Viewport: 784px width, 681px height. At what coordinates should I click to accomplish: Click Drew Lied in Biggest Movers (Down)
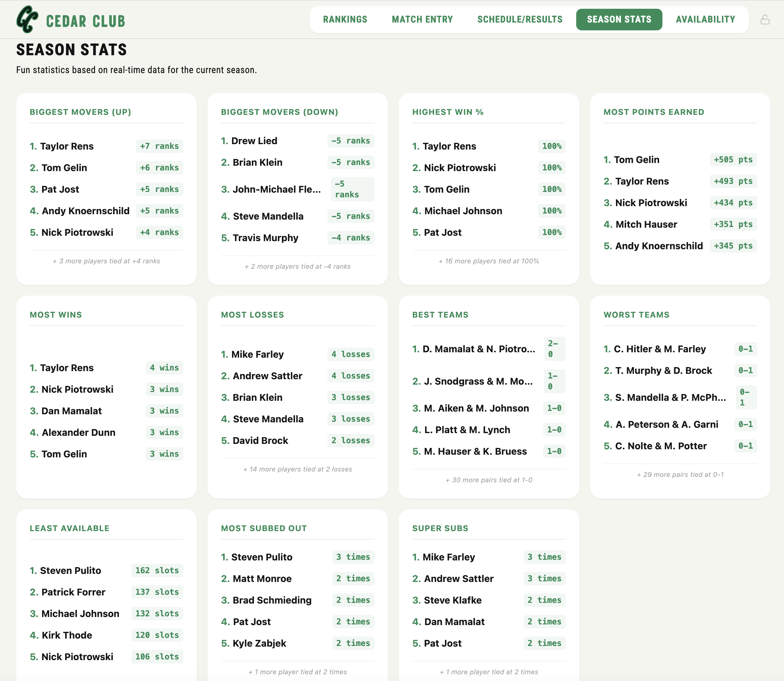click(254, 141)
